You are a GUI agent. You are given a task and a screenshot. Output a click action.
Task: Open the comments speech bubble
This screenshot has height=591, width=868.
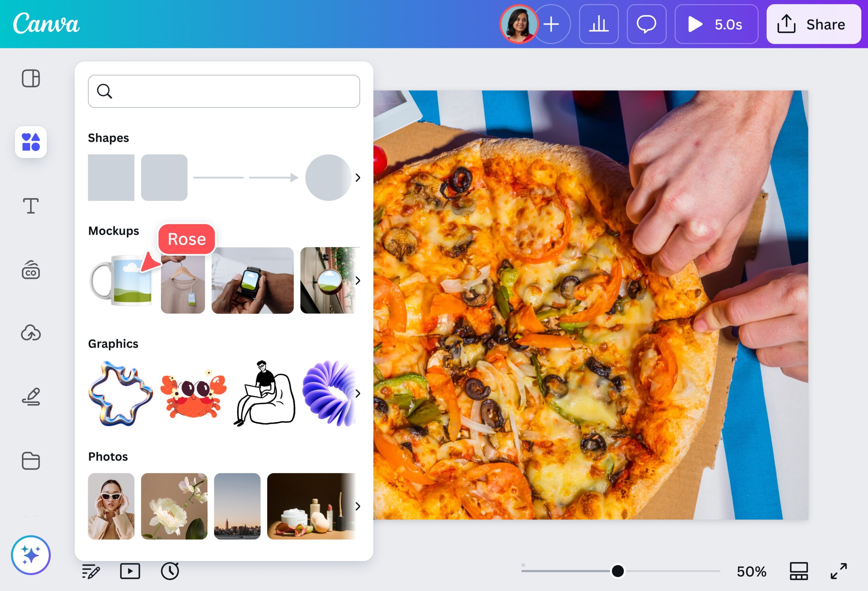pos(647,24)
